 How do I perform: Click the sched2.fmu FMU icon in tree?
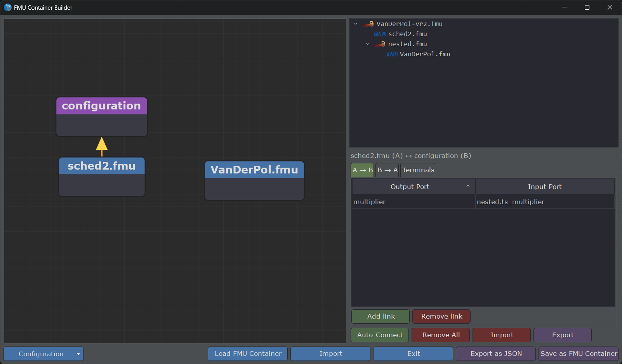tap(380, 34)
